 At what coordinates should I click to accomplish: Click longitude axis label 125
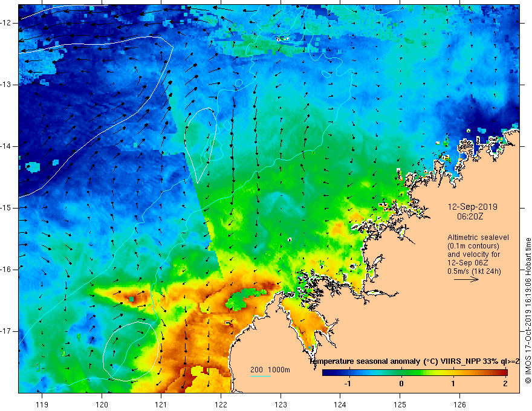coord(400,404)
